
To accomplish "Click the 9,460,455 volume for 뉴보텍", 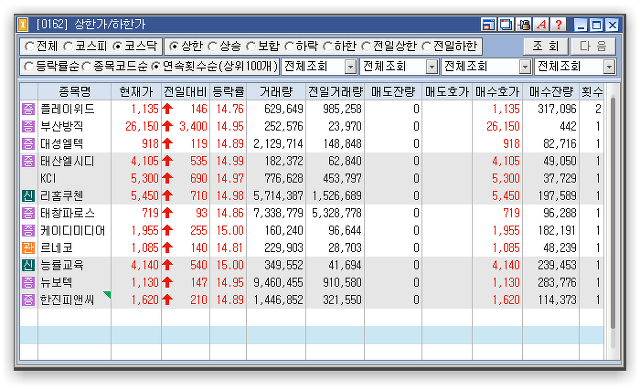I will coord(278,282).
